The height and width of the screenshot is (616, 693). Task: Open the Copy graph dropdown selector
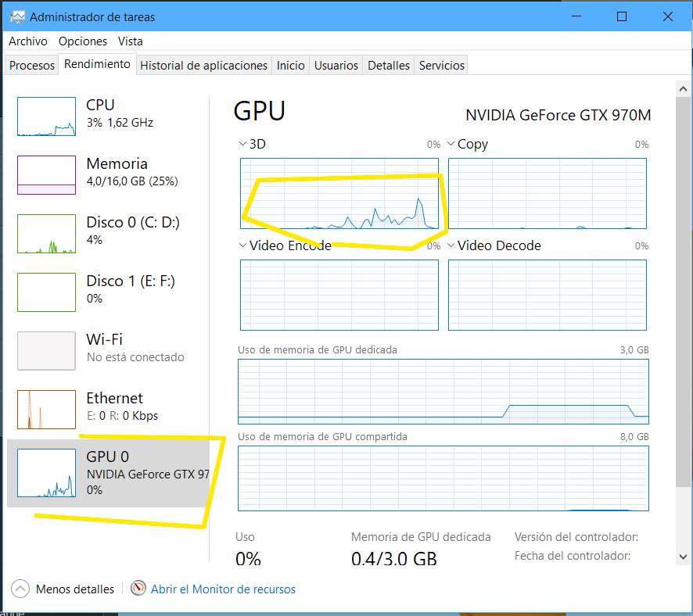tap(451, 144)
